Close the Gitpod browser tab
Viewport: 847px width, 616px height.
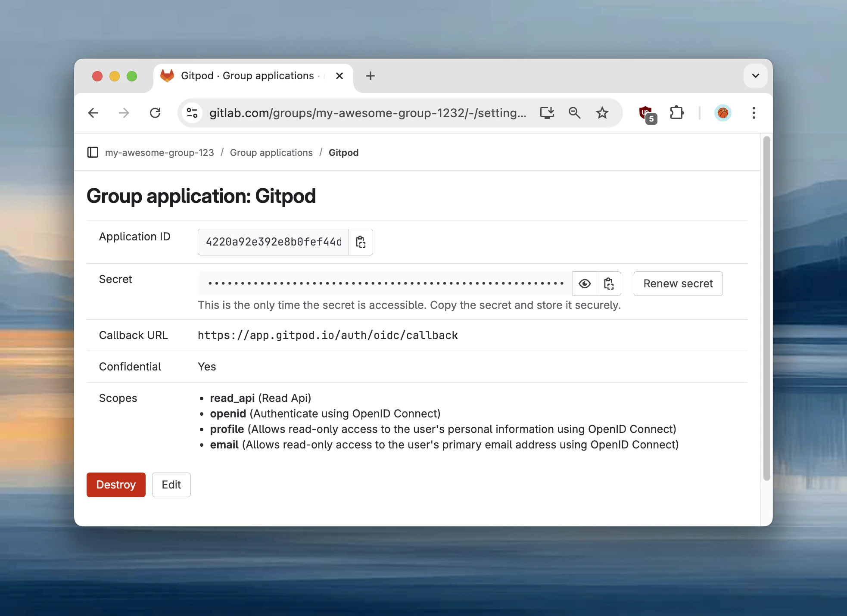339,76
